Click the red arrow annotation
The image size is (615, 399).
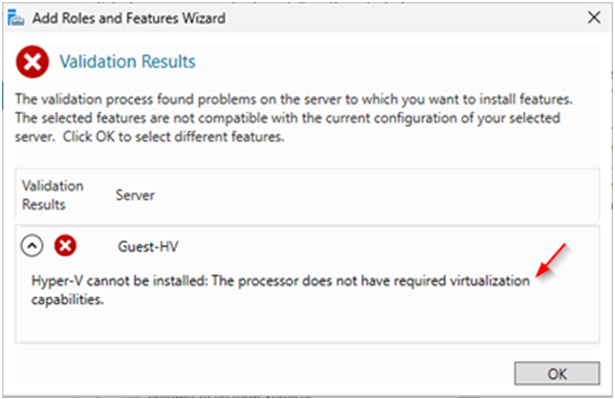(551, 260)
